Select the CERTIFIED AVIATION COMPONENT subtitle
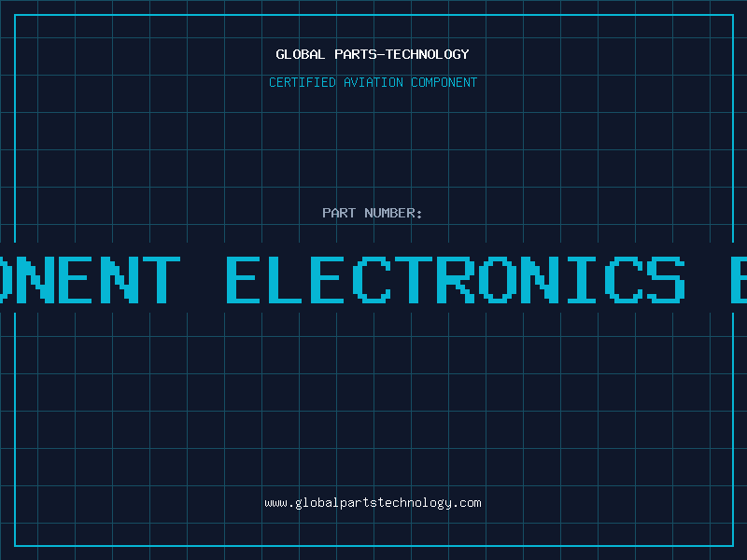 click(373, 82)
